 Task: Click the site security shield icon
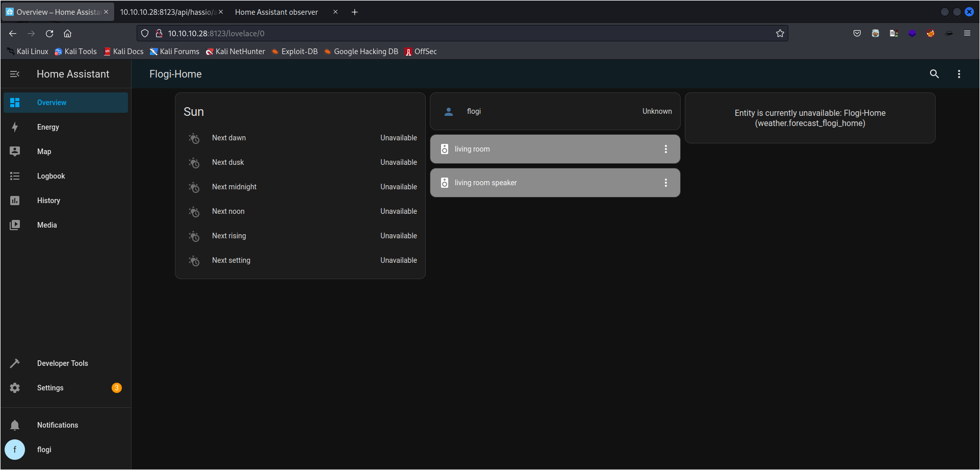(x=145, y=33)
